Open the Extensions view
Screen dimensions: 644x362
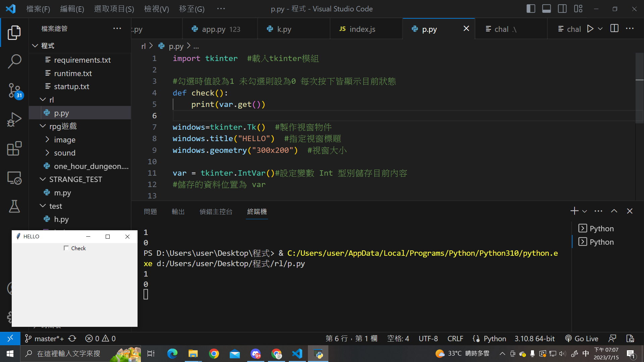pyautogui.click(x=14, y=148)
